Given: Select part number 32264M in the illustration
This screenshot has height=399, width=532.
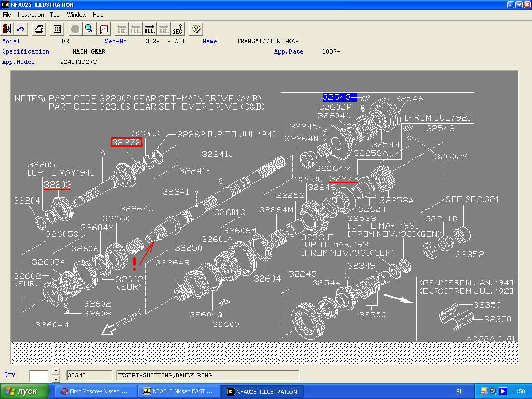Looking at the screenshot, I should (276, 210).
